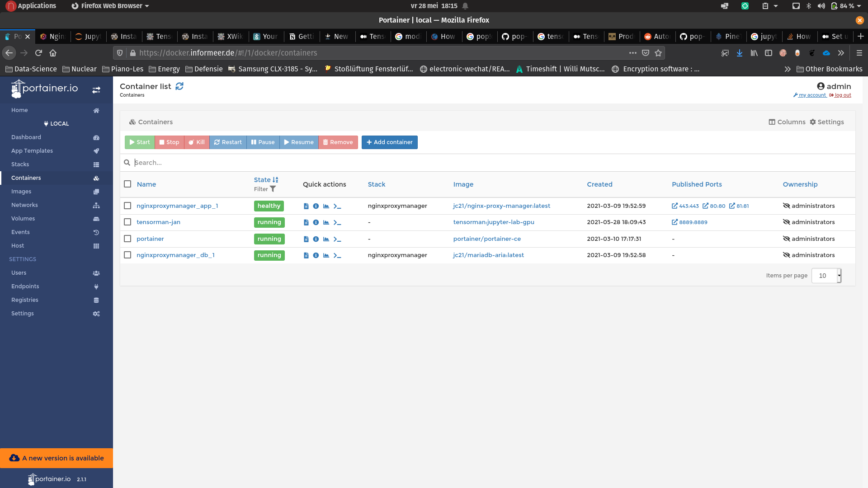The height and width of the screenshot is (488, 868).
Task: Open published port 8889:8889 link
Action: tap(689, 222)
